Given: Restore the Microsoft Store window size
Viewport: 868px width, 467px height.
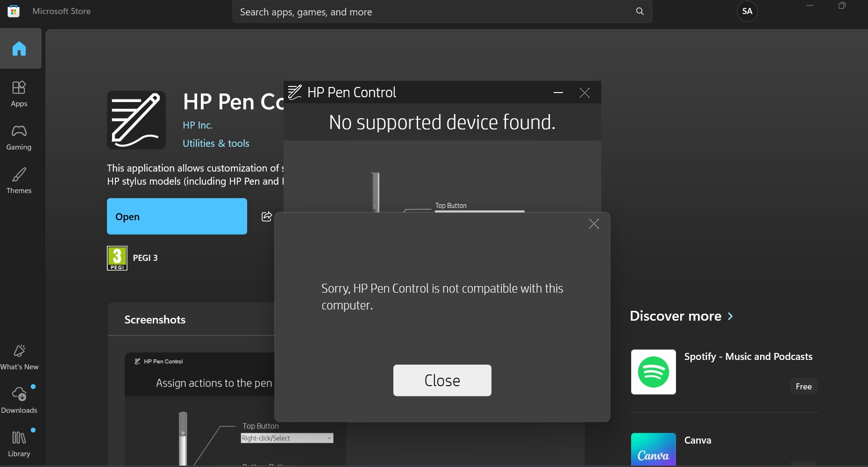Looking at the screenshot, I should click(x=842, y=6).
